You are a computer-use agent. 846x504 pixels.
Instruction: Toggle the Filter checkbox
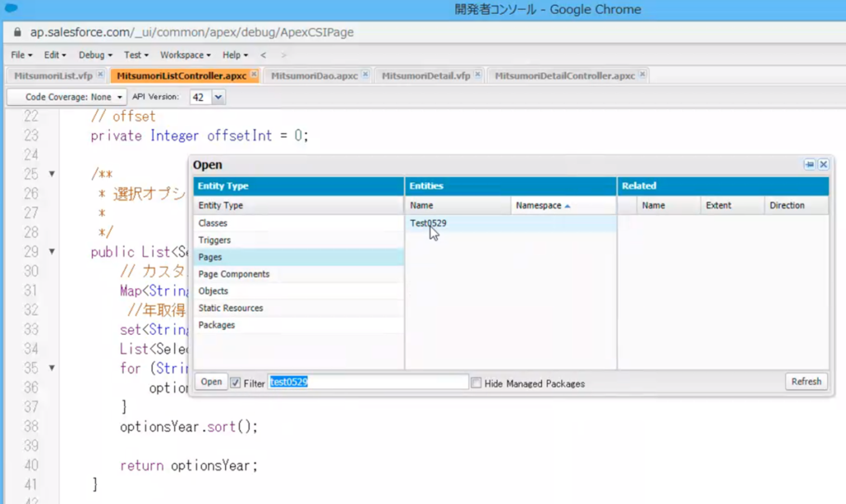pyautogui.click(x=235, y=383)
